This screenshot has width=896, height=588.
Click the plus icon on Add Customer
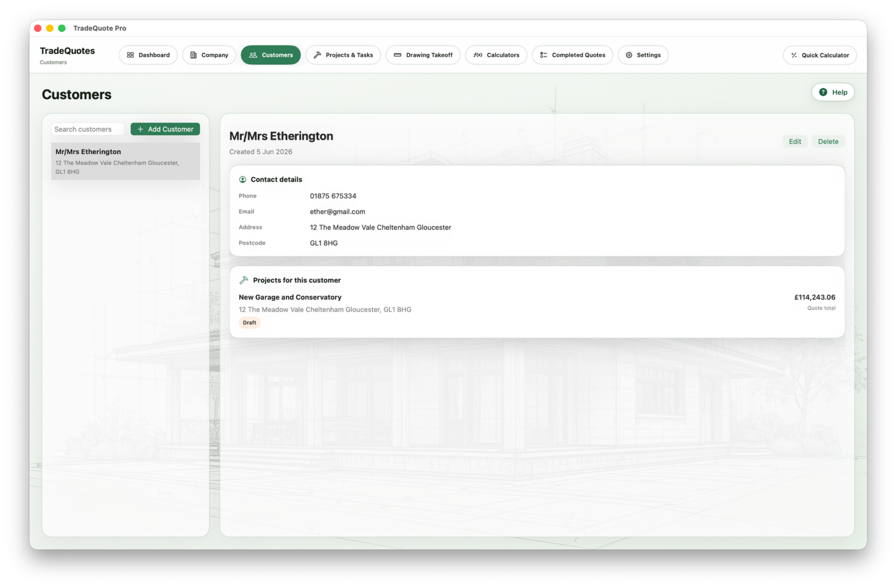pyautogui.click(x=141, y=129)
